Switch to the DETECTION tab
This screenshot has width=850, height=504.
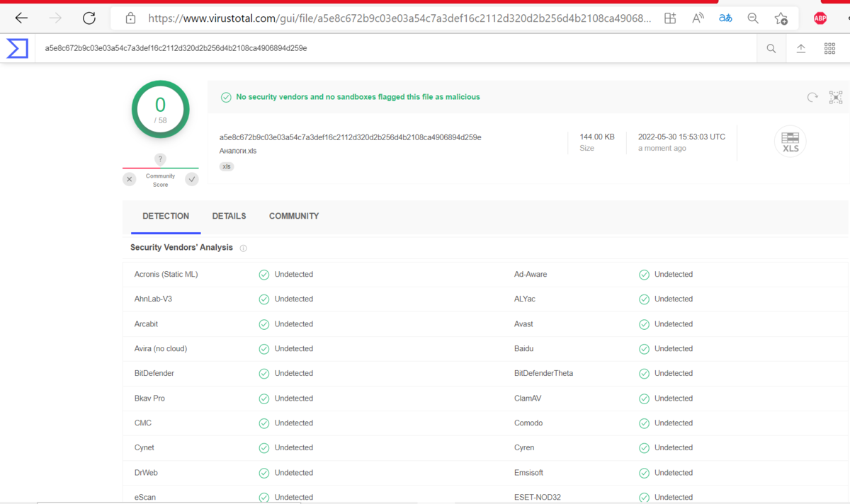(166, 216)
